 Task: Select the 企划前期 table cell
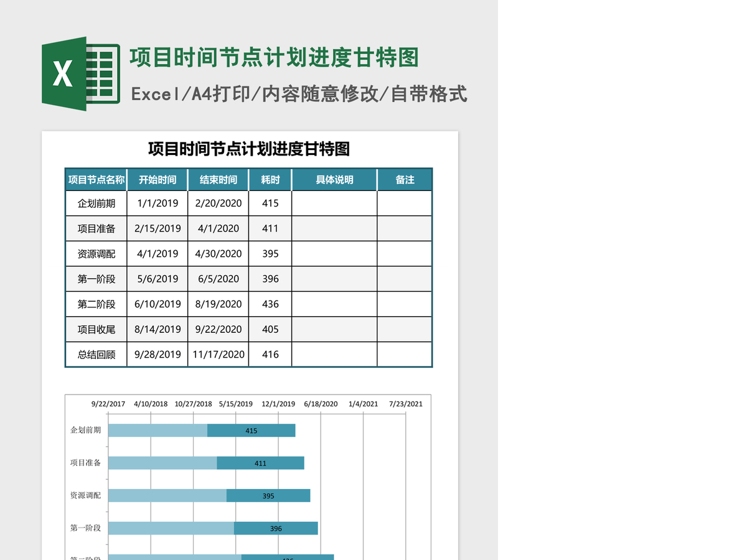click(x=96, y=203)
